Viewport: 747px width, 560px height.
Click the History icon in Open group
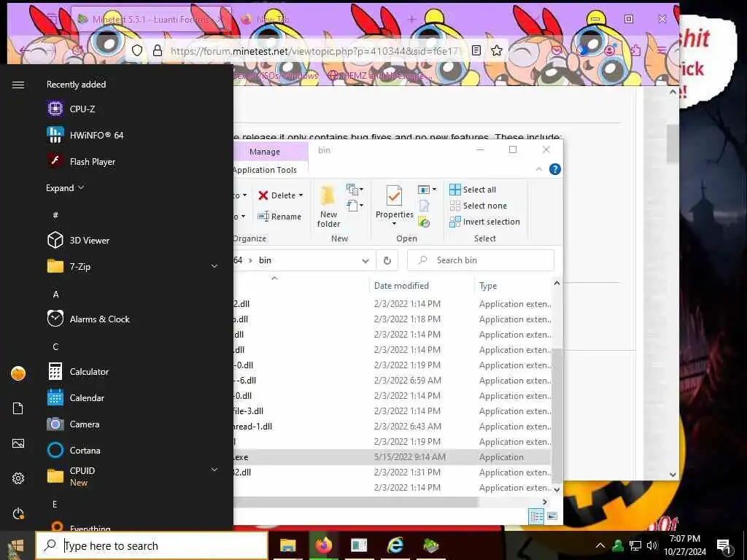(x=424, y=222)
